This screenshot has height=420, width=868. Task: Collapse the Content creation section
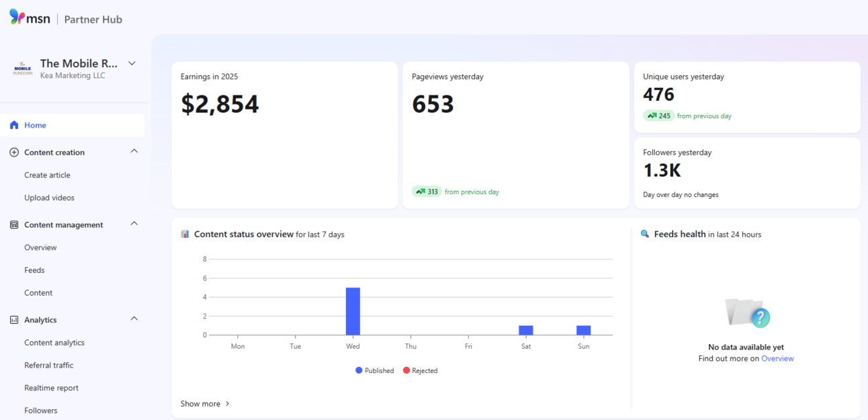click(134, 151)
